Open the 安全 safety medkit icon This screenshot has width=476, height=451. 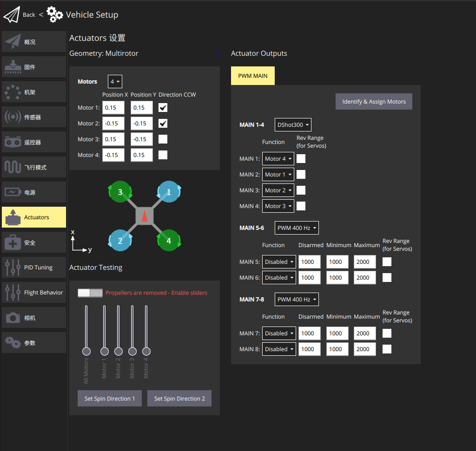tap(13, 242)
